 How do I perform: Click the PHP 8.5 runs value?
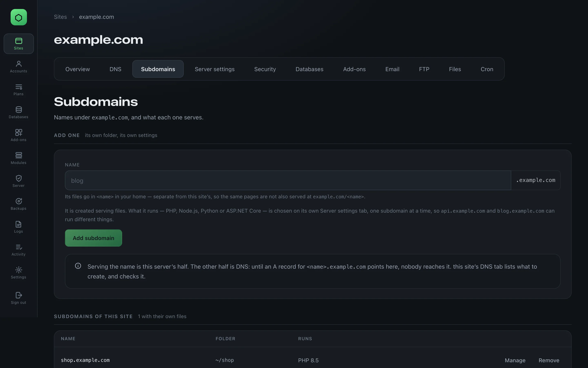(x=308, y=360)
